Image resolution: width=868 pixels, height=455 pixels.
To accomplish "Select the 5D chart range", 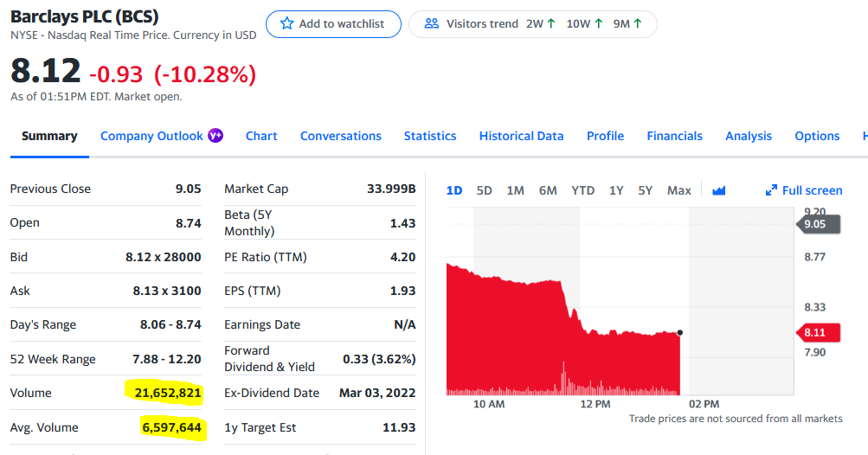I will 484,190.
